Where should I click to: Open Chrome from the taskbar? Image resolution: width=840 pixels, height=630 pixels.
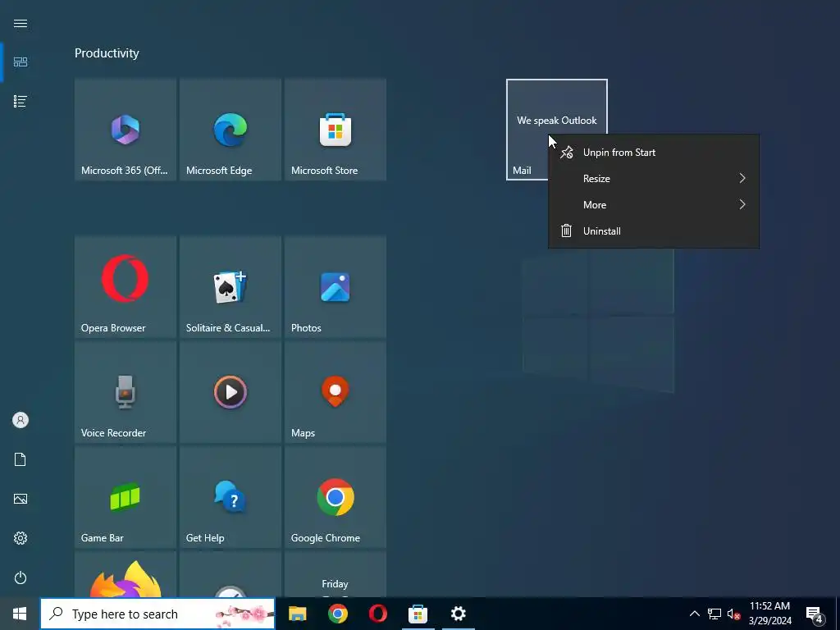[337, 614]
